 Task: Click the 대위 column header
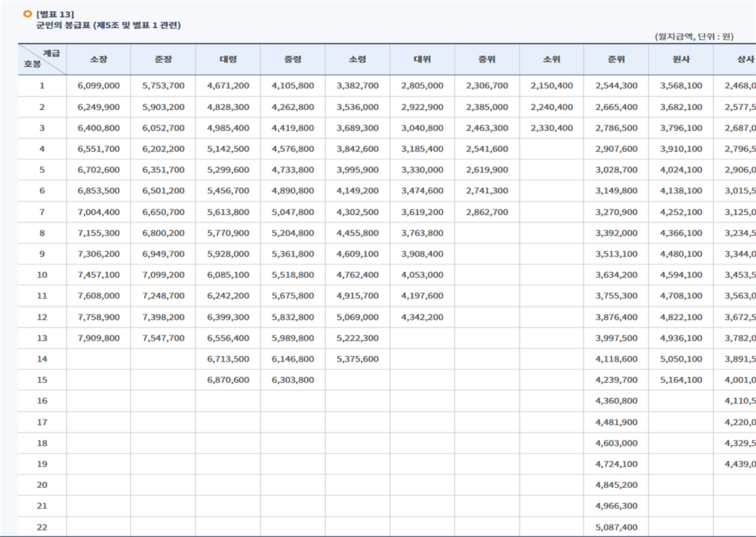pos(422,59)
